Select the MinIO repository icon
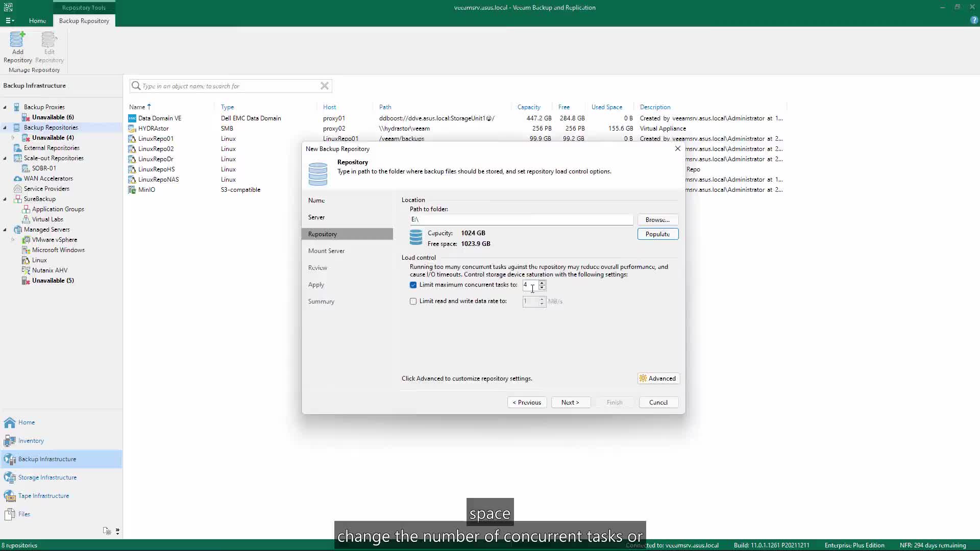The image size is (980, 551). click(132, 190)
